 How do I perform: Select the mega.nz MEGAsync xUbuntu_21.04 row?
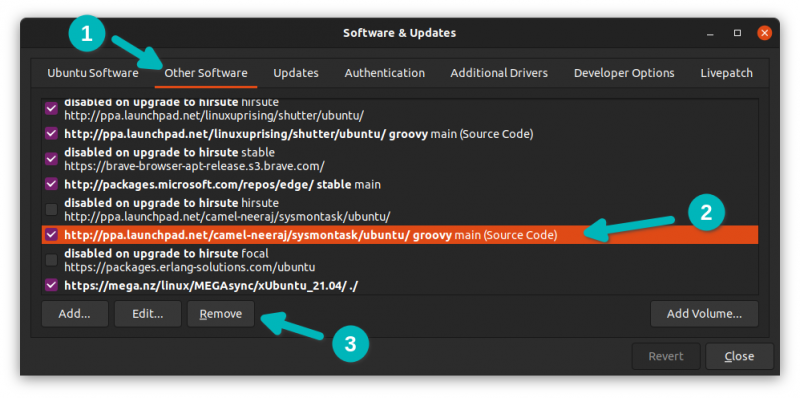[x=399, y=286]
